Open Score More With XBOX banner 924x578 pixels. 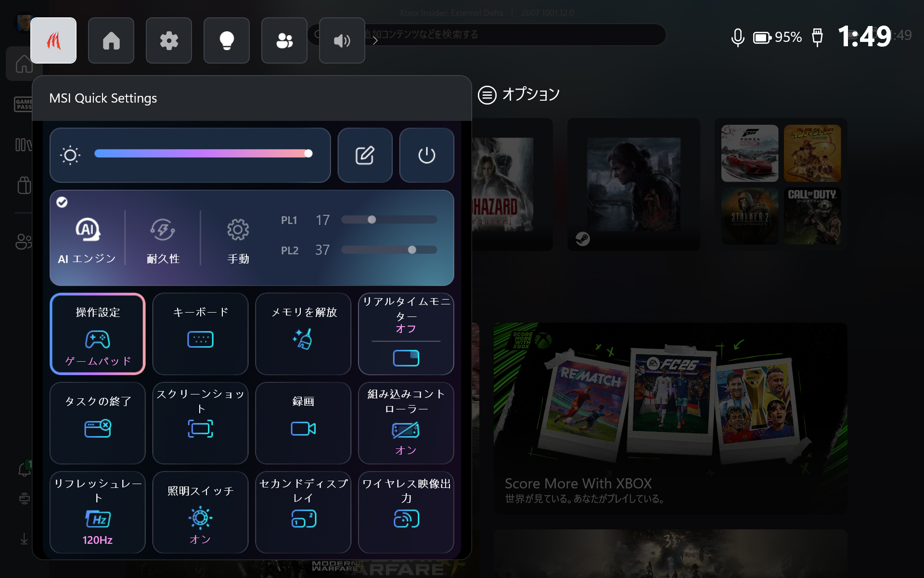coord(670,419)
